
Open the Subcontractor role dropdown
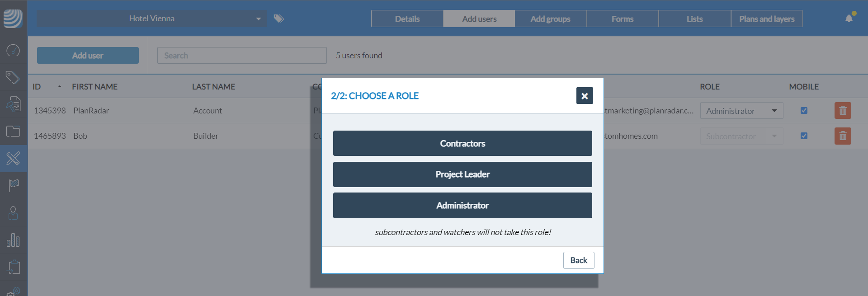coord(741,136)
